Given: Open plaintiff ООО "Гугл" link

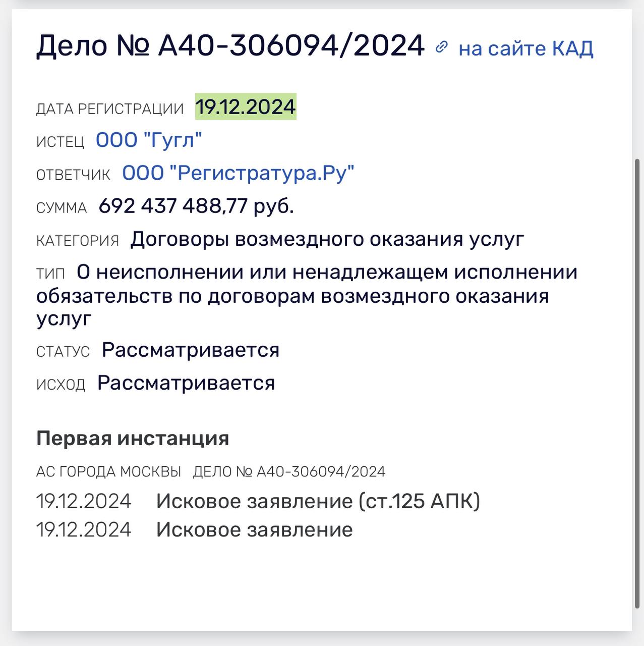Looking at the screenshot, I should (x=149, y=140).
